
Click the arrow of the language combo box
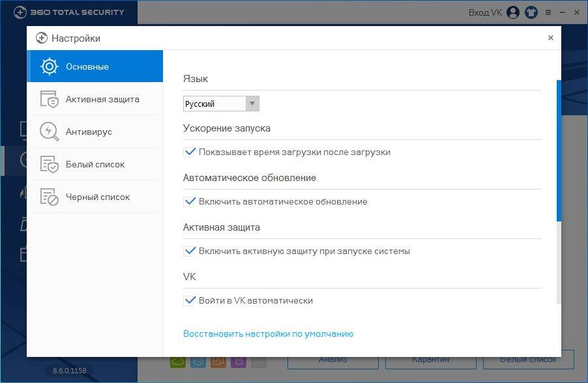point(252,104)
